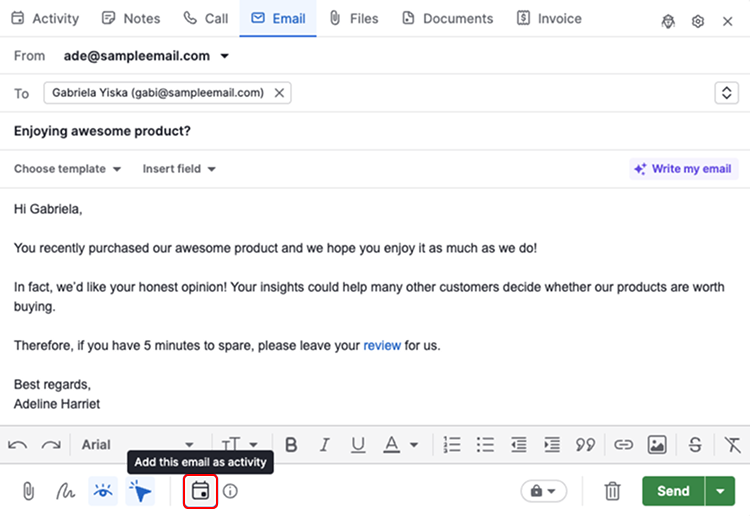
Task: Toggle link click tracking cursor icon
Action: tap(141, 491)
